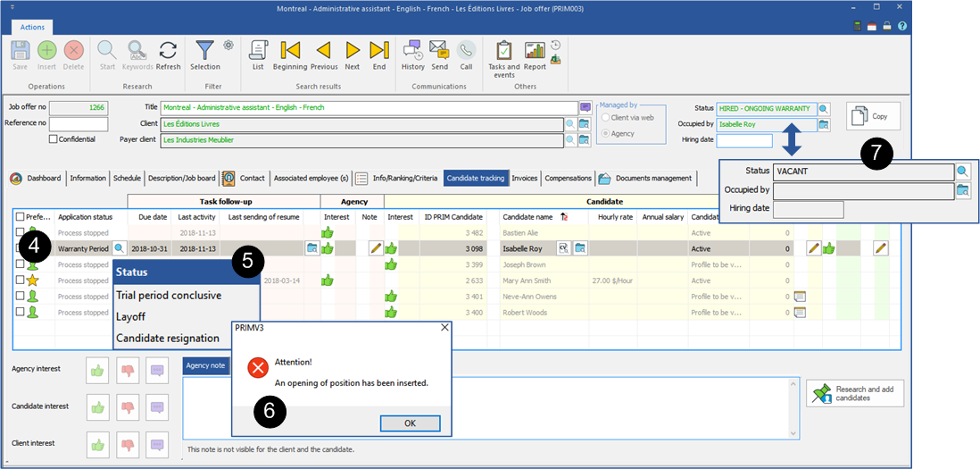Select the Agency radio button
This screenshot has height=469, width=980.
point(605,133)
